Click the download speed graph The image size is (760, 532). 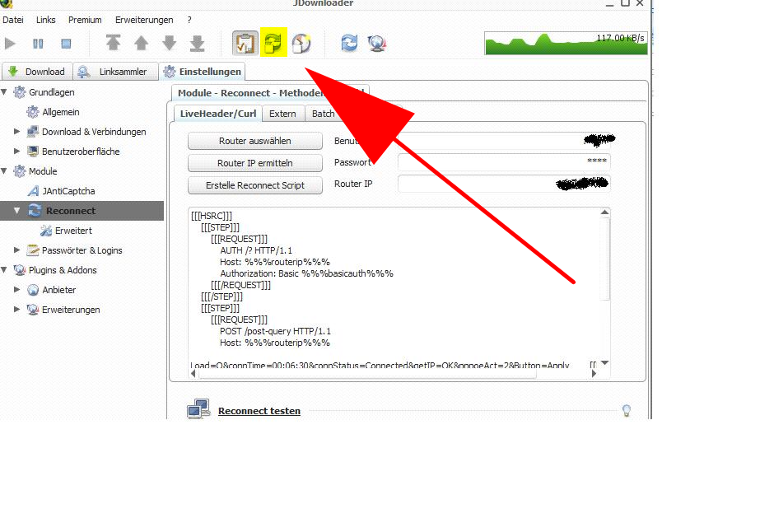coord(566,43)
